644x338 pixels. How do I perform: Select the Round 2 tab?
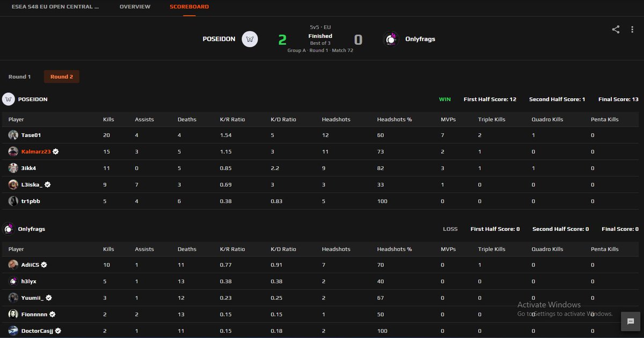(62, 77)
